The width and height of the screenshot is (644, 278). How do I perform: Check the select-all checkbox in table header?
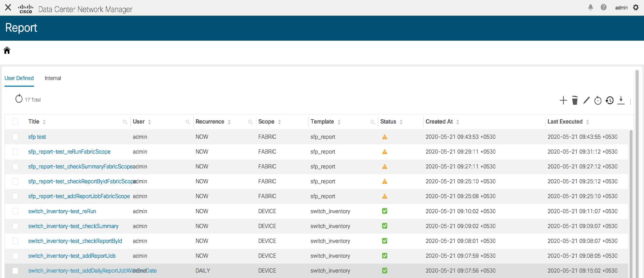[x=15, y=122]
